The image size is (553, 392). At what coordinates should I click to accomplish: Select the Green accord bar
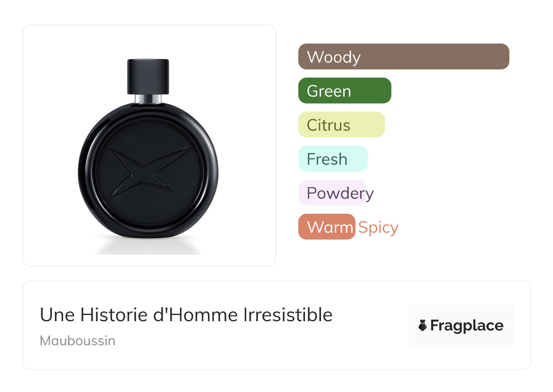345,91
